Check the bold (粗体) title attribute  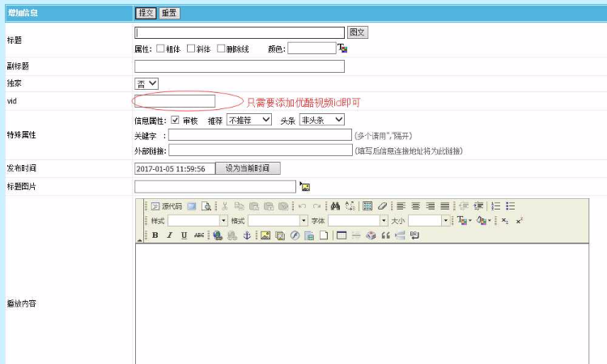[160, 49]
